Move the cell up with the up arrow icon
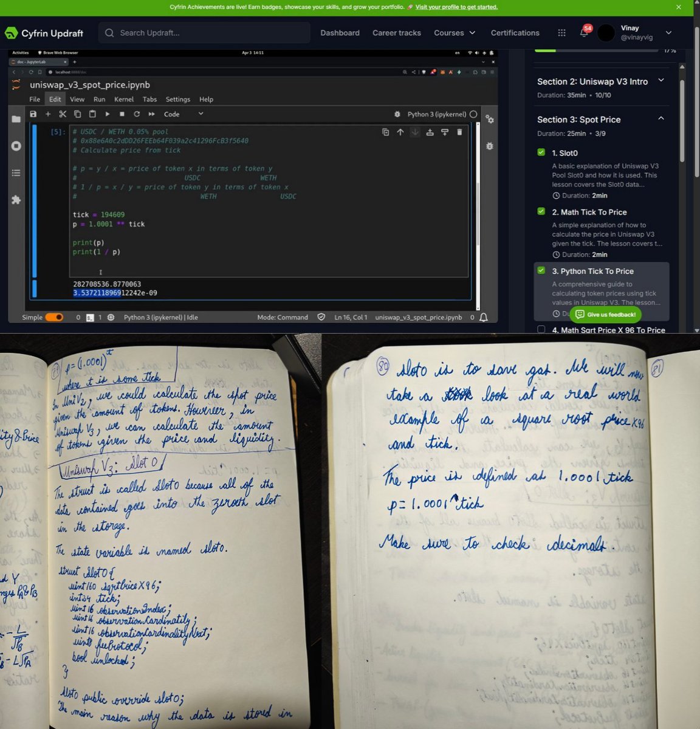The height and width of the screenshot is (729, 700). 400,132
